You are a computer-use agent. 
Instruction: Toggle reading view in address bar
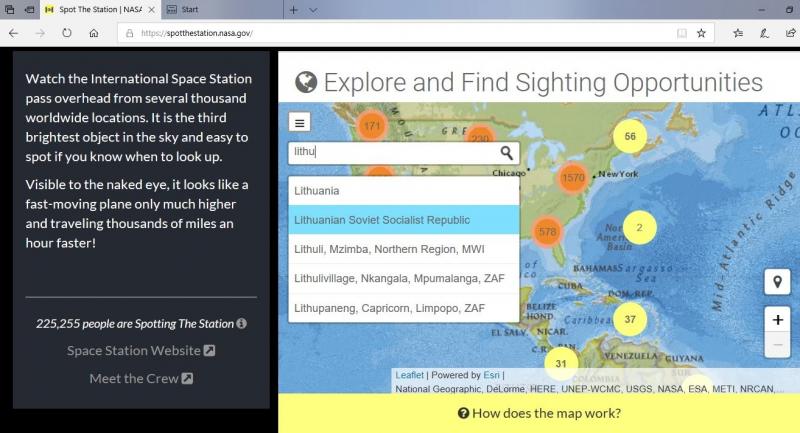(681, 33)
